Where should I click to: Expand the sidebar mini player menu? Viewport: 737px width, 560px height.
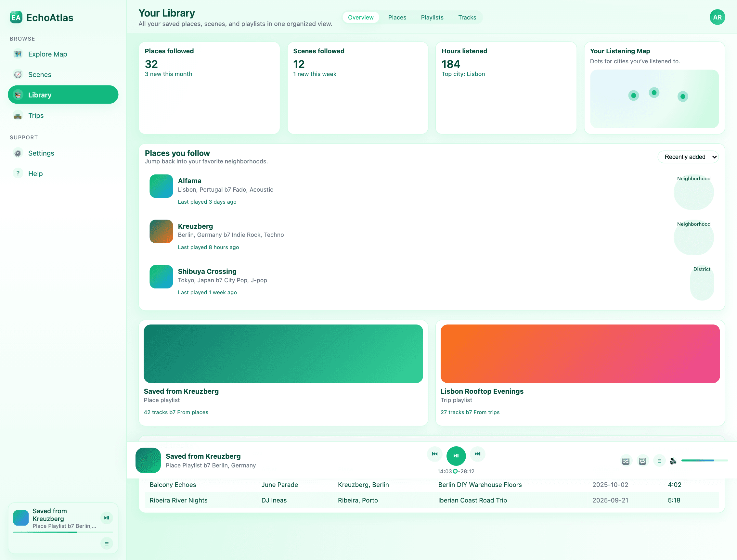(x=107, y=544)
